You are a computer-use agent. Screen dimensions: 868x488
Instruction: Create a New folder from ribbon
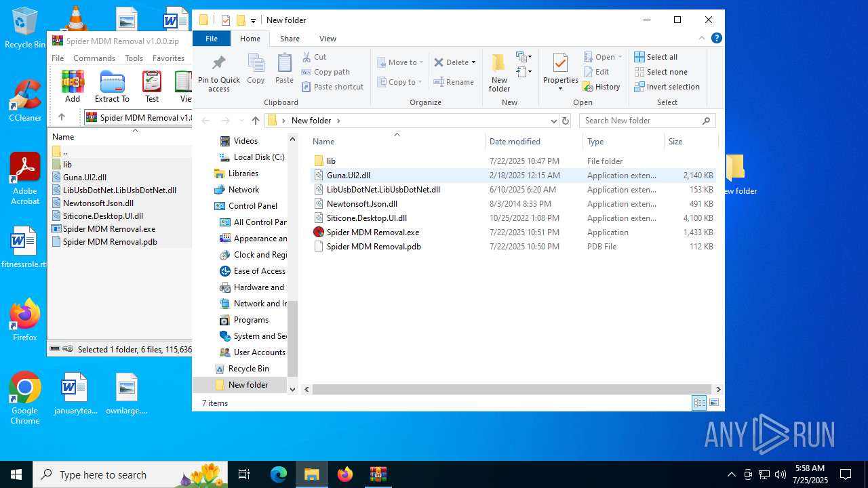tap(499, 73)
